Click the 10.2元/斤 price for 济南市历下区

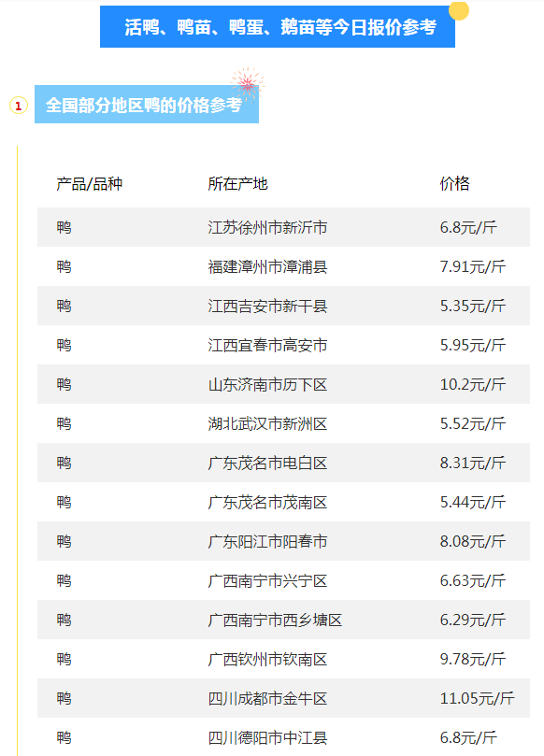click(473, 384)
